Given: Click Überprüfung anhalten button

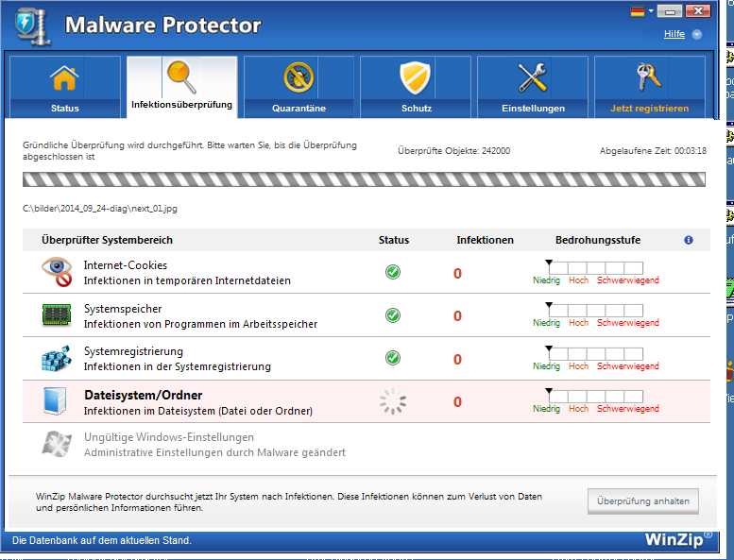Looking at the screenshot, I should pos(642,501).
